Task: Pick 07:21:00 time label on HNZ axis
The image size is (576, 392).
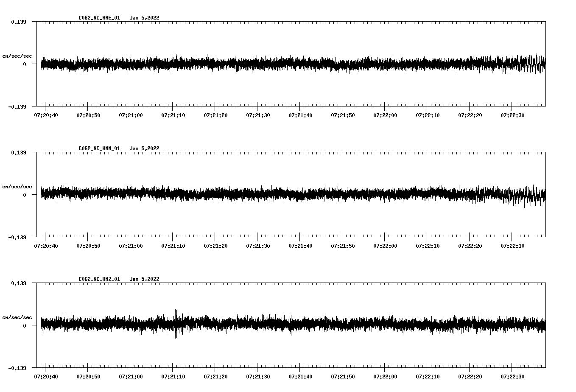Action: coord(131,376)
